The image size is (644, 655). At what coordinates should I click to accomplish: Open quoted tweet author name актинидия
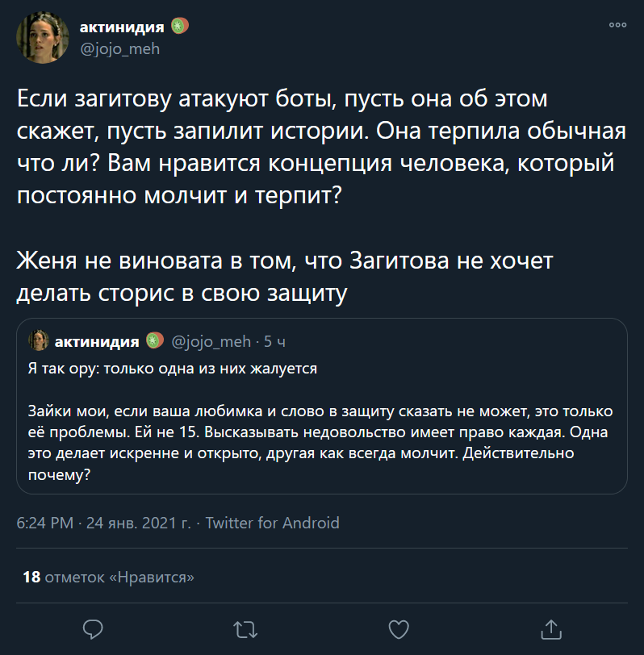(97, 341)
